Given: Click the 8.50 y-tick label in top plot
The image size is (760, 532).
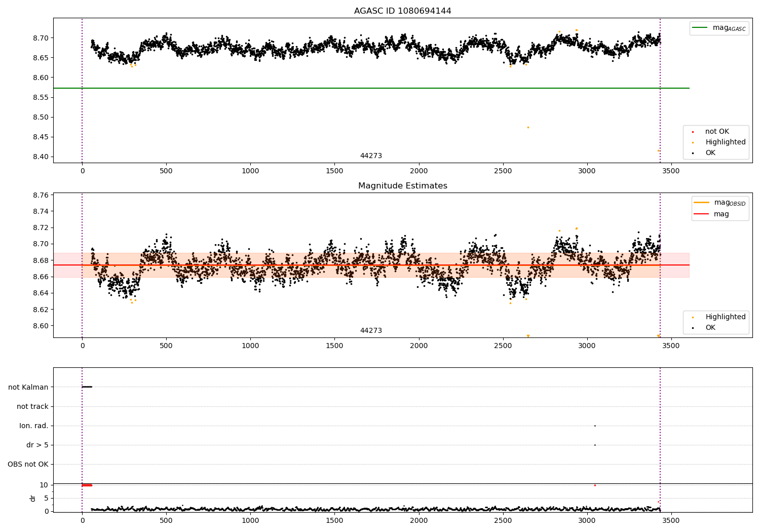Looking at the screenshot, I should coord(41,118).
